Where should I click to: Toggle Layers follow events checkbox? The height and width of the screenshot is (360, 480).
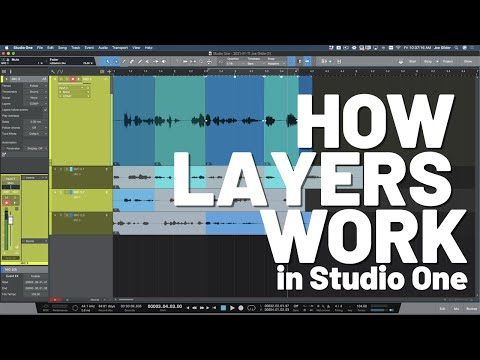pos(45,110)
